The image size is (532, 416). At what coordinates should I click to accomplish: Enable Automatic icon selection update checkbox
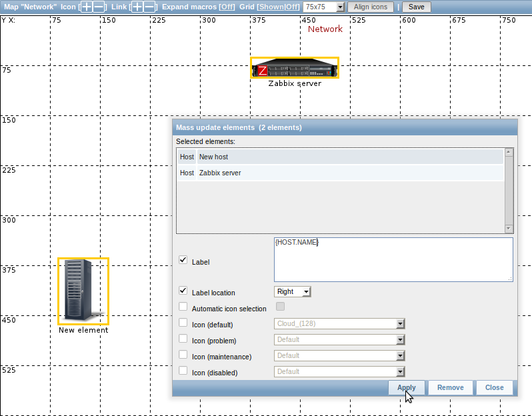pyautogui.click(x=183, y=307)
